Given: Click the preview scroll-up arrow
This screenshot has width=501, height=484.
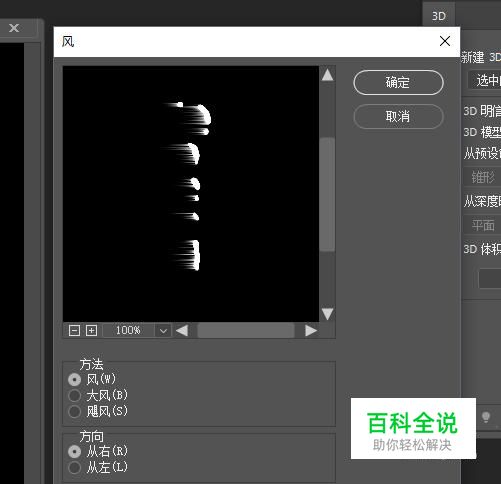Looking at the screenshot, I should click(327, 75).
